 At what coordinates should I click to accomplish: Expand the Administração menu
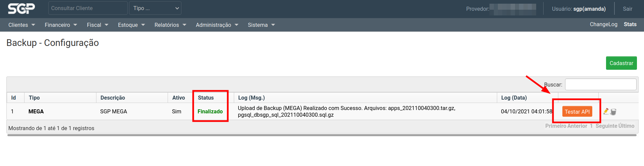coord(217,25)
